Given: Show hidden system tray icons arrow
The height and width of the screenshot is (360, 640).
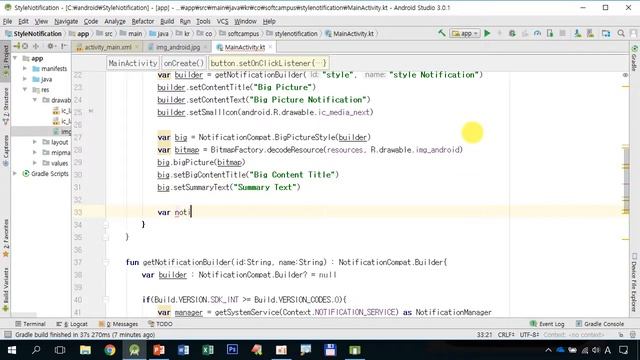Looking at the screenshot, I should (548, 350).
